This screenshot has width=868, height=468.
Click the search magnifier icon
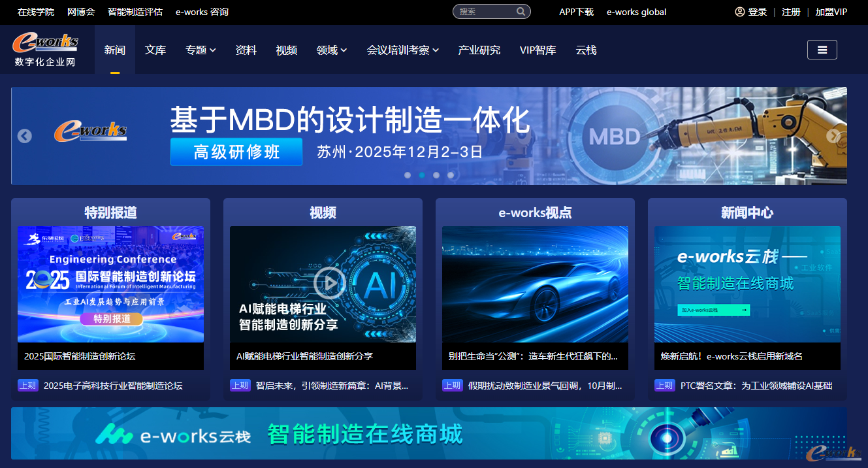(x=521, y=12)
